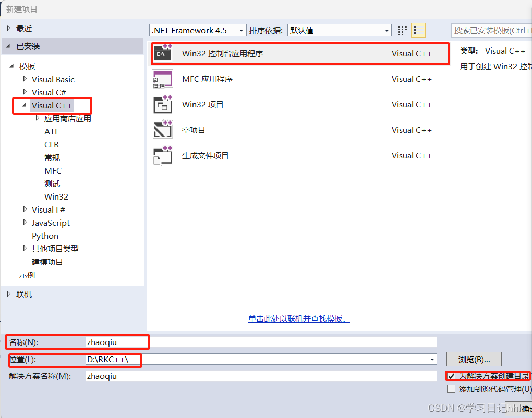
Task: Switch to medium icons list view
Action: 418,30
